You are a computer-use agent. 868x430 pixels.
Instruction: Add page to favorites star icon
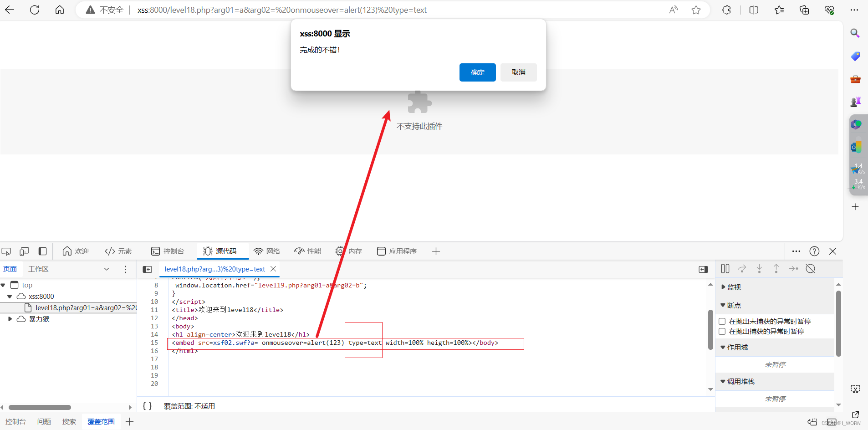696,10
